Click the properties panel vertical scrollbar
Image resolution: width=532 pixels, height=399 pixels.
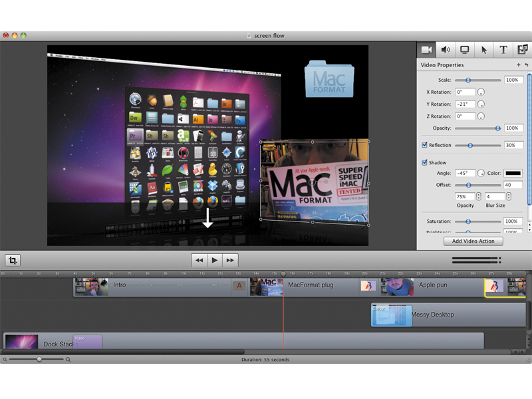pos(529,139)
